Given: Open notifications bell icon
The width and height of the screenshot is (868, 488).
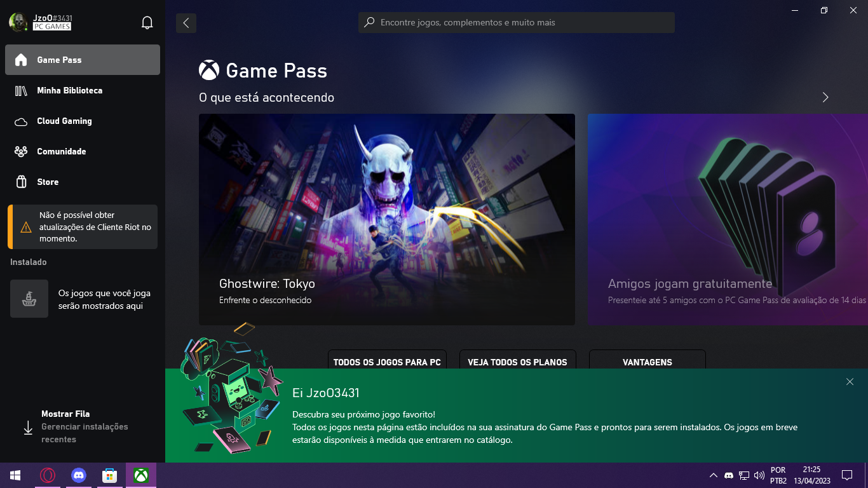Looking at the screenshot, I should pos(147,23).
